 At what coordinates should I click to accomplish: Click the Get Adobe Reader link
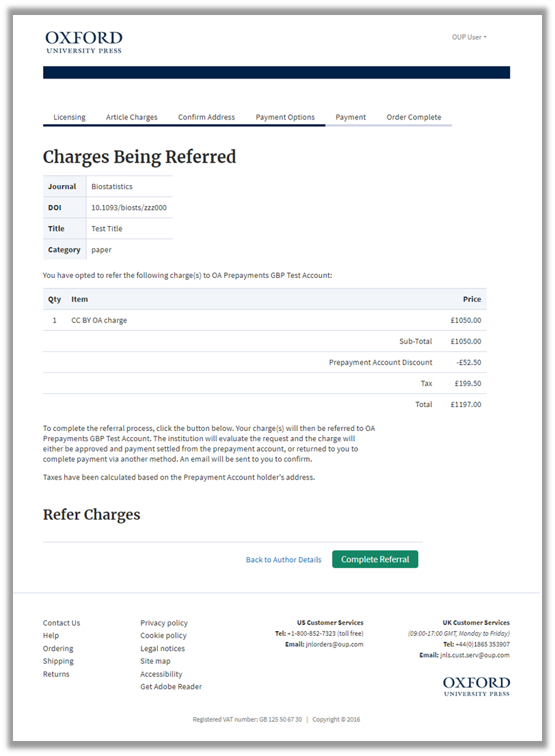click(x=171, y=686)
